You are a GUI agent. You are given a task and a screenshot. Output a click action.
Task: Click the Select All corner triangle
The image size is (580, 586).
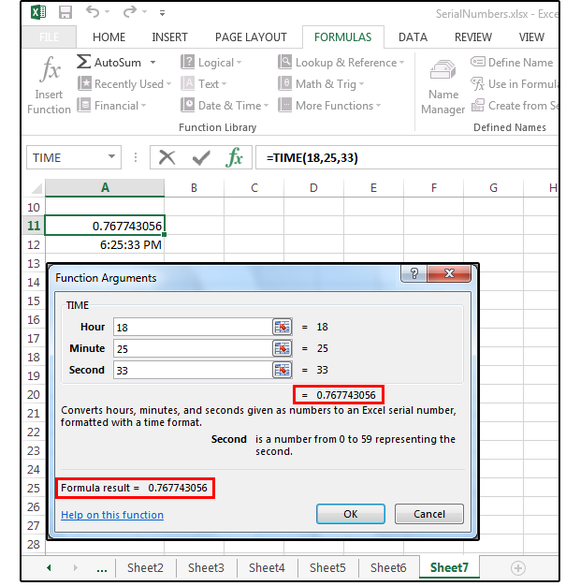36,188
